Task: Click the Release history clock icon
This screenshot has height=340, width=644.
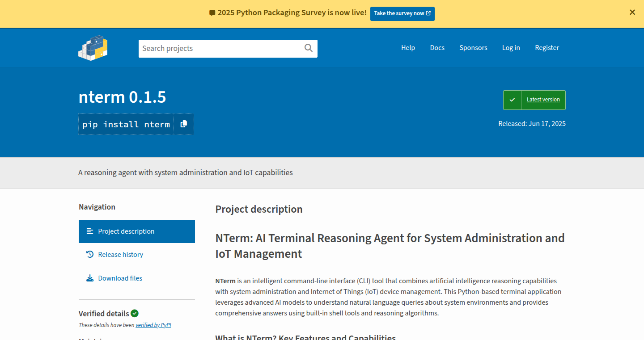Action: click(x=90, y=254)
